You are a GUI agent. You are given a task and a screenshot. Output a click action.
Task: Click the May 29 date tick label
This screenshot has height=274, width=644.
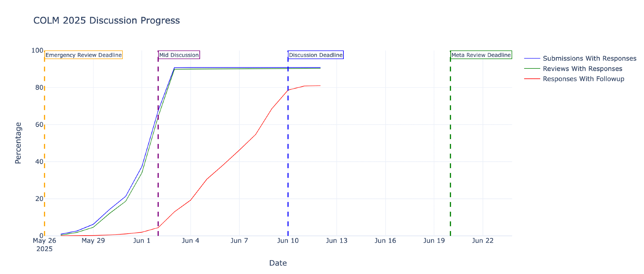coord(93,241)
